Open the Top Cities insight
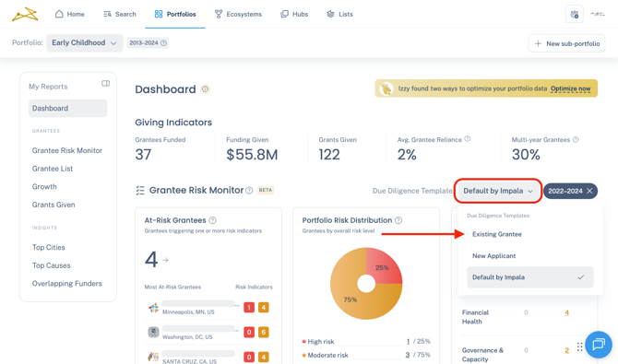Viewport: 618px width, 364px height. click(49, 247)
